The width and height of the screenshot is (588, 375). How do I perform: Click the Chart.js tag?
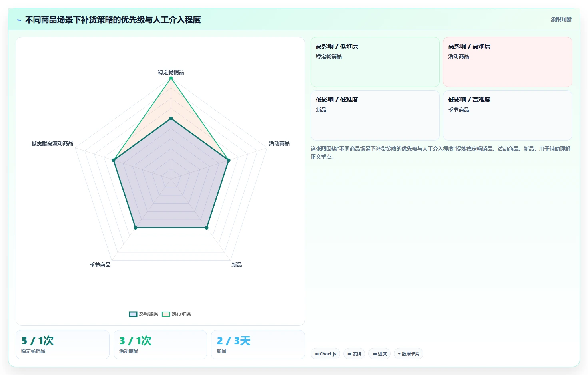(x=325, y=354)
